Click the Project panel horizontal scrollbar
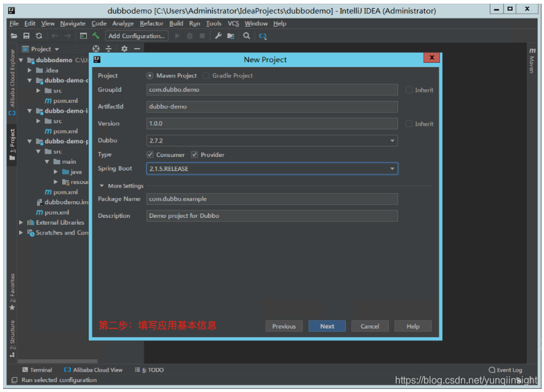This screenshot has width=544, height=392. click(58, 361)
